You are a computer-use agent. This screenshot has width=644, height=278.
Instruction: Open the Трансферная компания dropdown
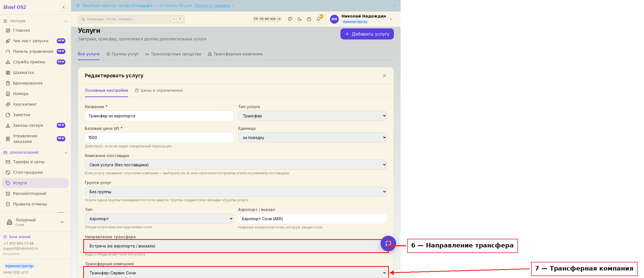click(236, 273)
